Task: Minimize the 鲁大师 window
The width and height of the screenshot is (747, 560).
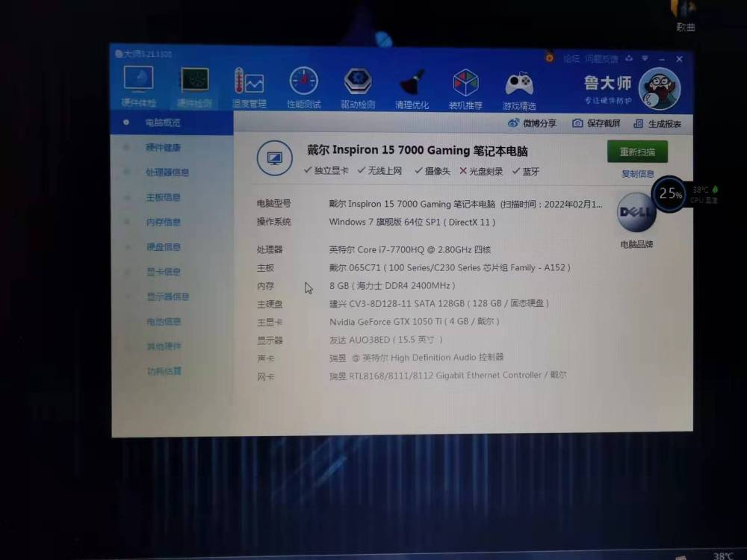Action: (x=662, y=59)
